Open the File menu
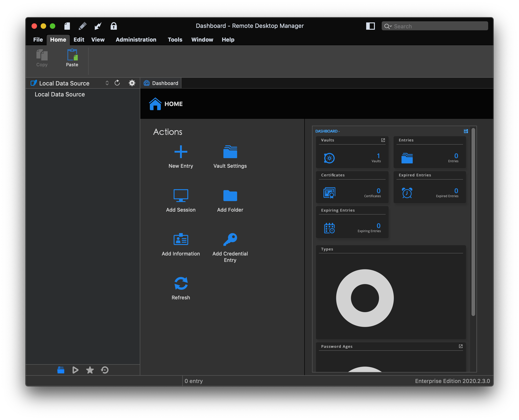Screen dimensions: 519x420 (x=38, y=40)
